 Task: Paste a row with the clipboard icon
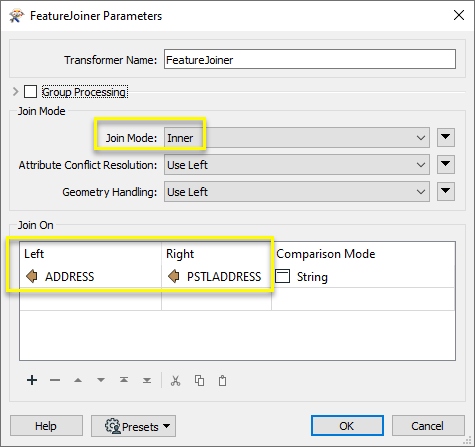[x=222, y=380]
